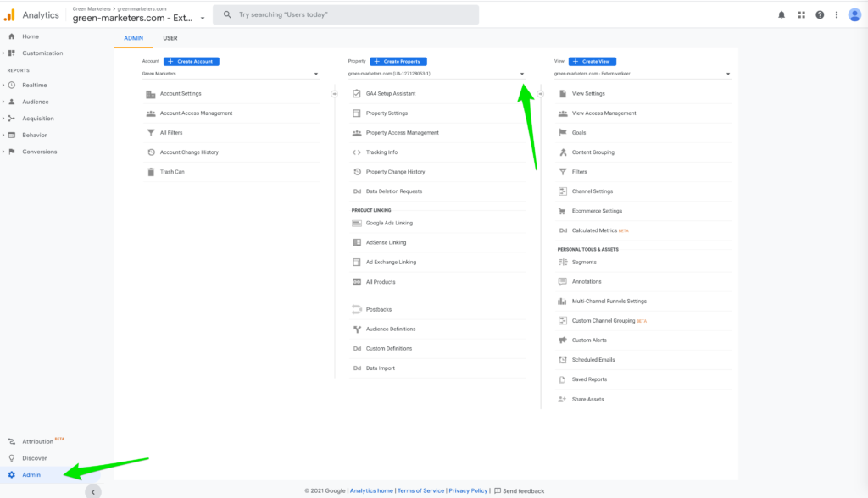
Task: Click the Create Account button
Action: (x=192, y=62)
